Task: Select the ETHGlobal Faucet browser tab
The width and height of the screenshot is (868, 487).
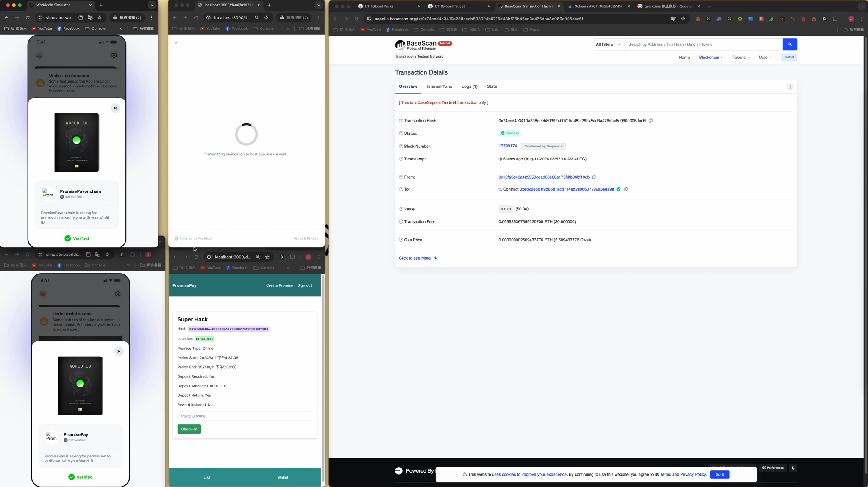Action: pyautogui.click(x=458, y=6)
